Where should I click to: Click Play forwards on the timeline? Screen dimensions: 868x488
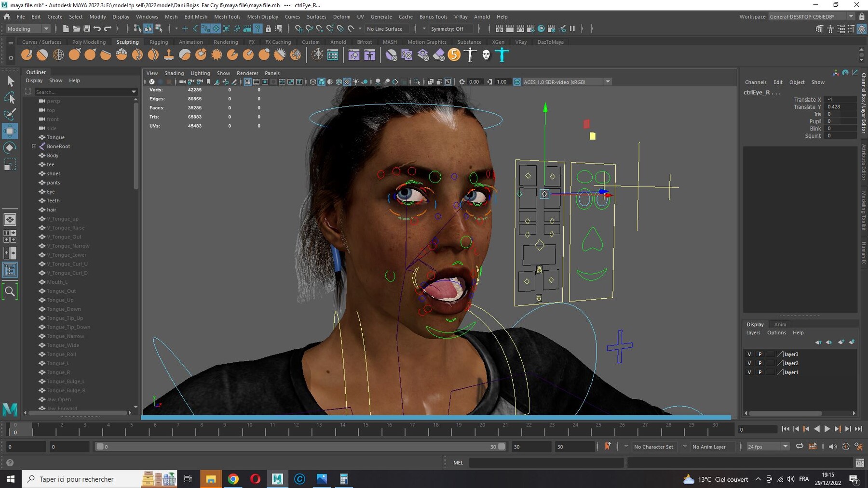[x=827, y=429]
